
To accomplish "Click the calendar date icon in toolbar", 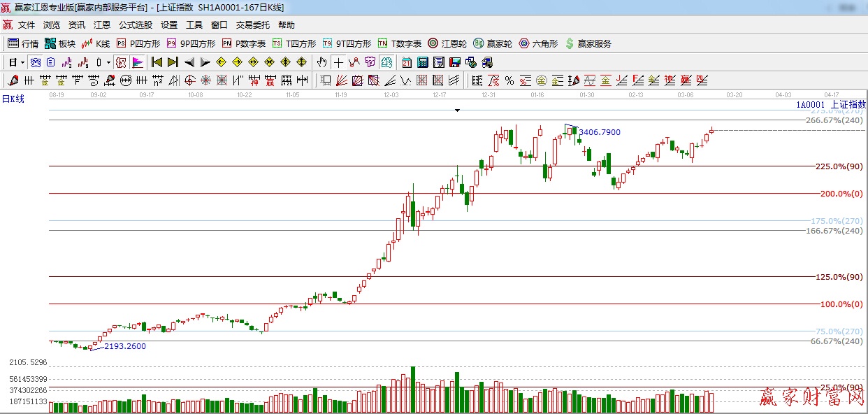I will pos(406,62).
